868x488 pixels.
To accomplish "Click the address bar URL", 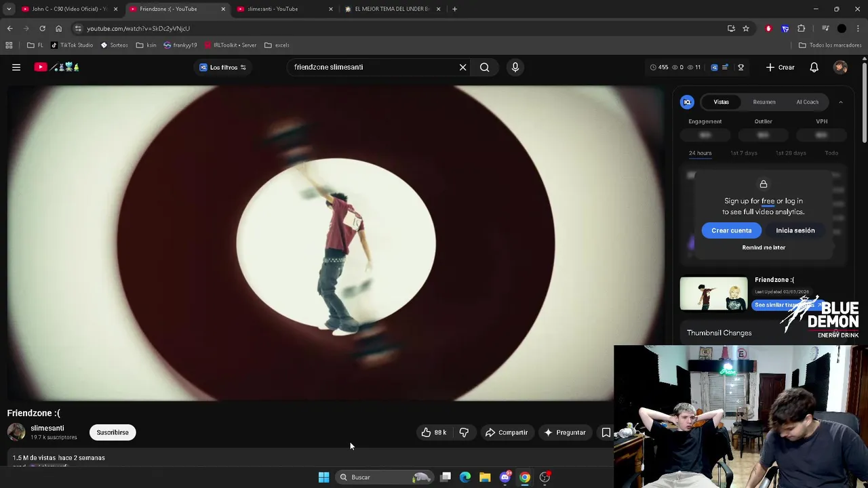I will click(138, 28).
